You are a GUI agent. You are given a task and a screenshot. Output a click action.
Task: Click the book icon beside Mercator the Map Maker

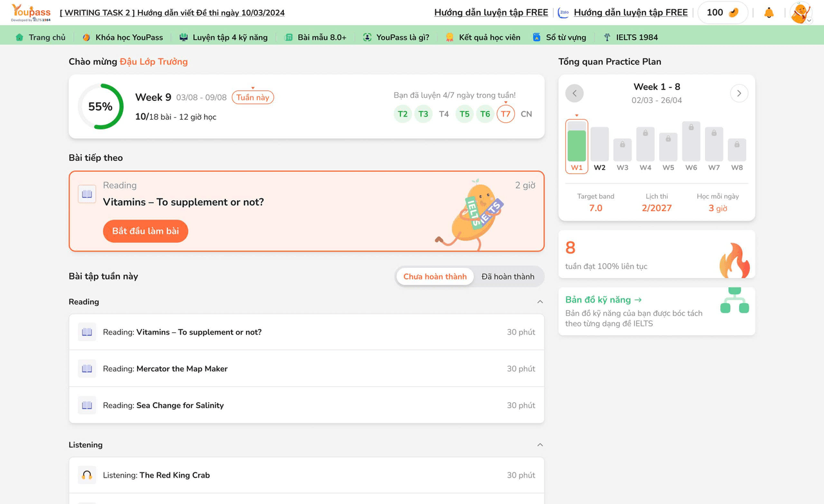pos(87,369)
